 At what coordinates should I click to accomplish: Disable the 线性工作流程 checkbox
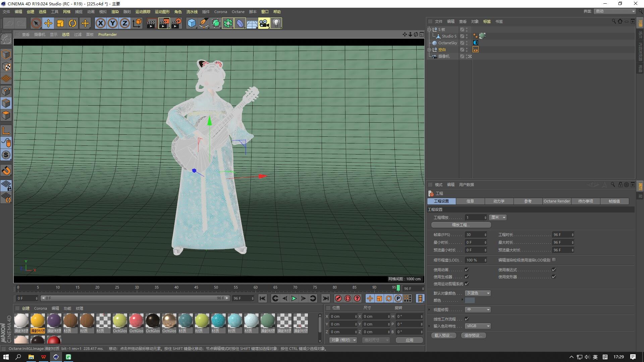467,319
